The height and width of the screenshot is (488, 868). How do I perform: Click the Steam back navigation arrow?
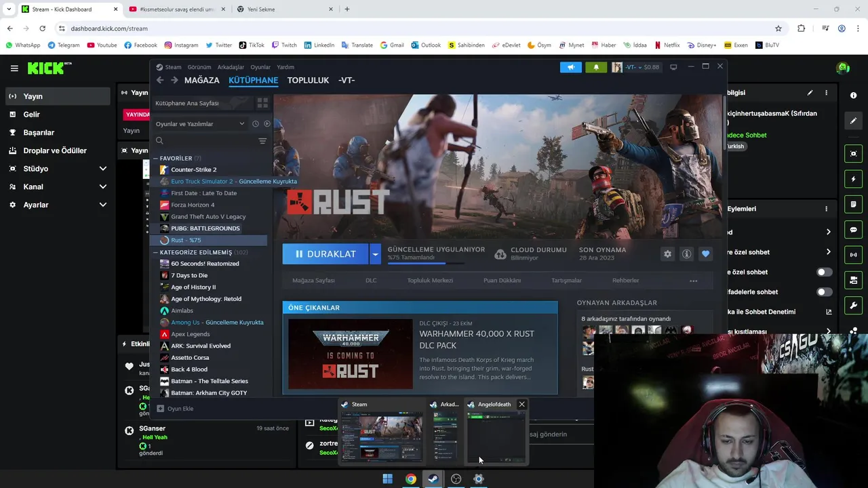point(160,80)
